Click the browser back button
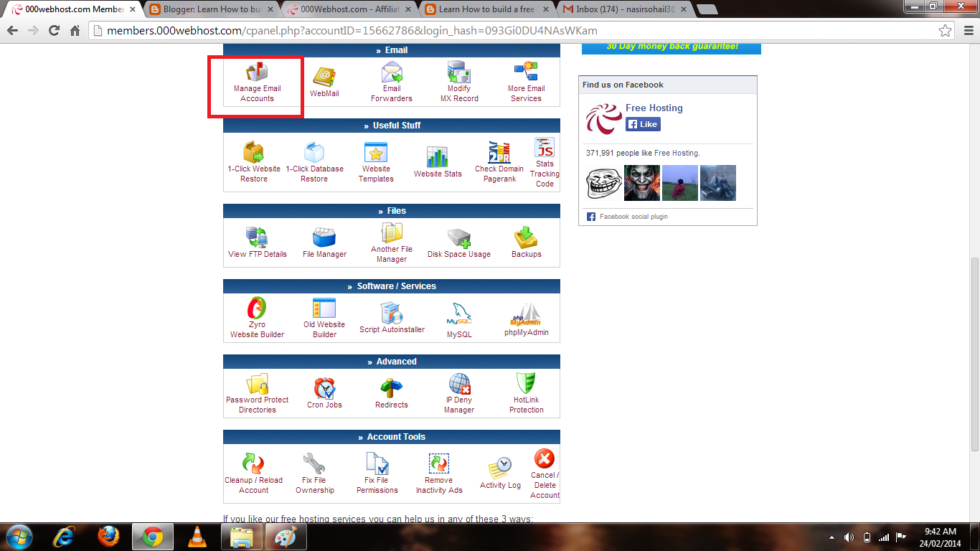Image resolution: width=980 pixels, height=551 pixels. (x=13, y=31)
